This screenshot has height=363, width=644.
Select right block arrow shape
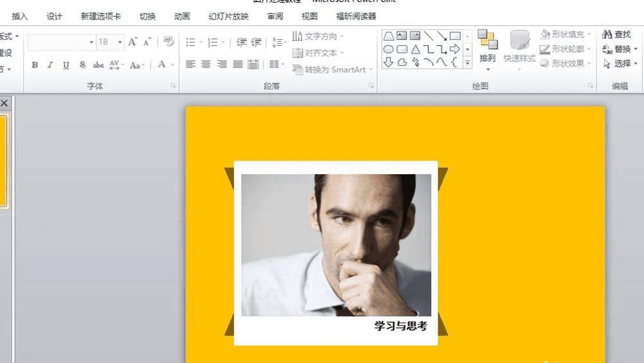pos(455,50)
